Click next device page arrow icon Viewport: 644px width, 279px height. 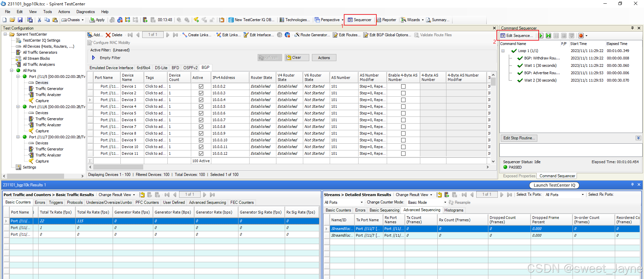[x=168, y=35]
